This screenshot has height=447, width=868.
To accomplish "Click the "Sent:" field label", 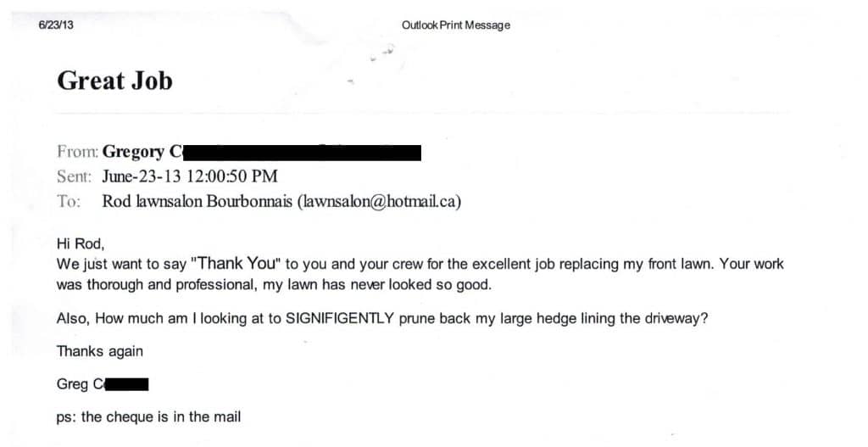I will click(x=74, y=176).
